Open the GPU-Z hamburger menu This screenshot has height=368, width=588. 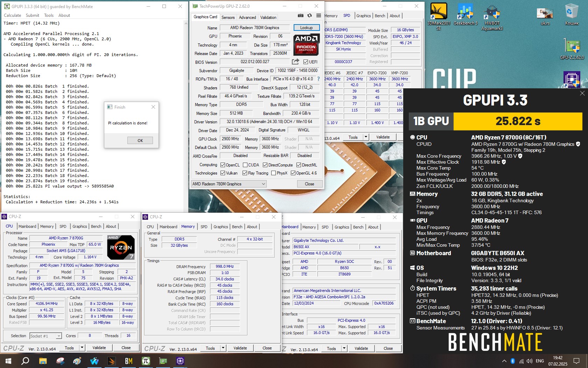pyautogui.click(x=318, y=15)
